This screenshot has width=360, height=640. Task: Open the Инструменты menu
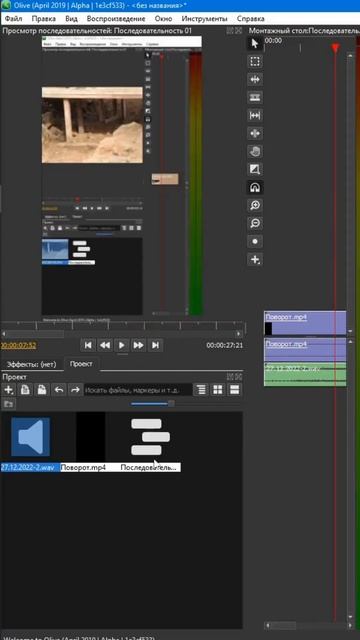pyautogui.click(x=204, y=19)
